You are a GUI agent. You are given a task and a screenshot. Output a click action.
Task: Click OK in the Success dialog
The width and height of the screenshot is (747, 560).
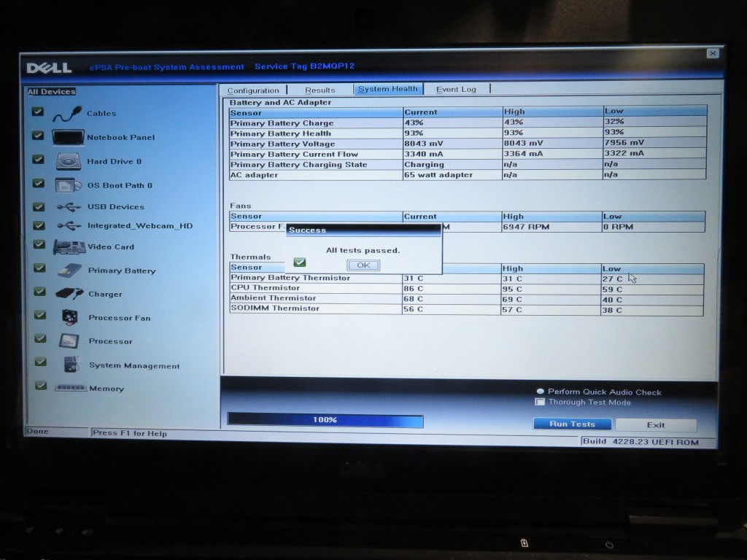363,265
